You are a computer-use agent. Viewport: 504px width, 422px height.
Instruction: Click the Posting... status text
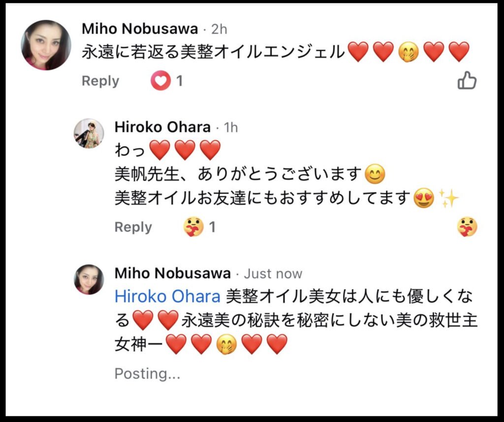coord(147,374)
